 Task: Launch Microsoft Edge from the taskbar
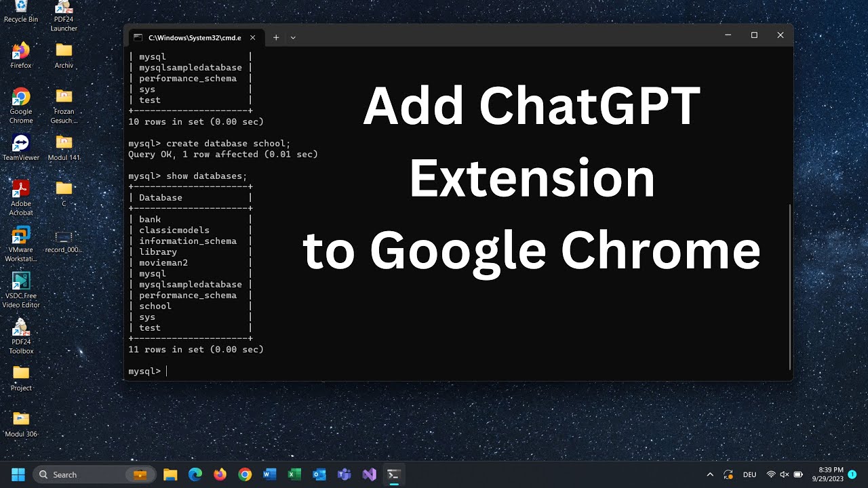point(195,474)
